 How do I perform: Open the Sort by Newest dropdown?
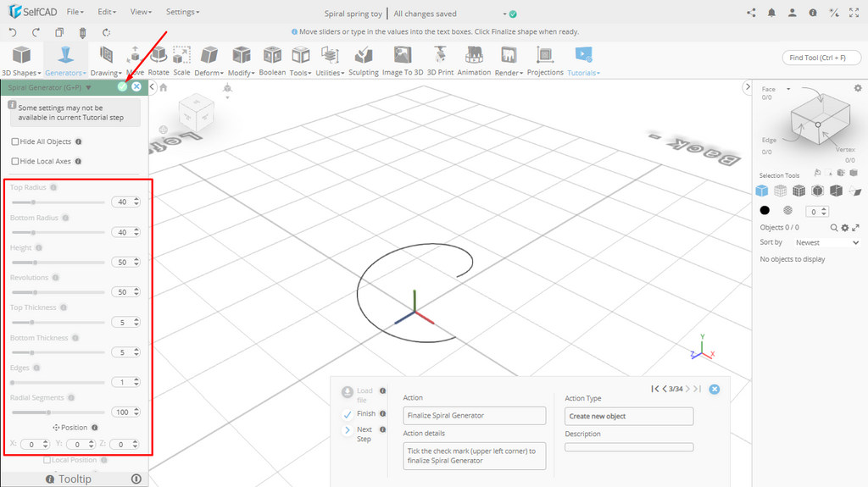(x=827, y=242)
